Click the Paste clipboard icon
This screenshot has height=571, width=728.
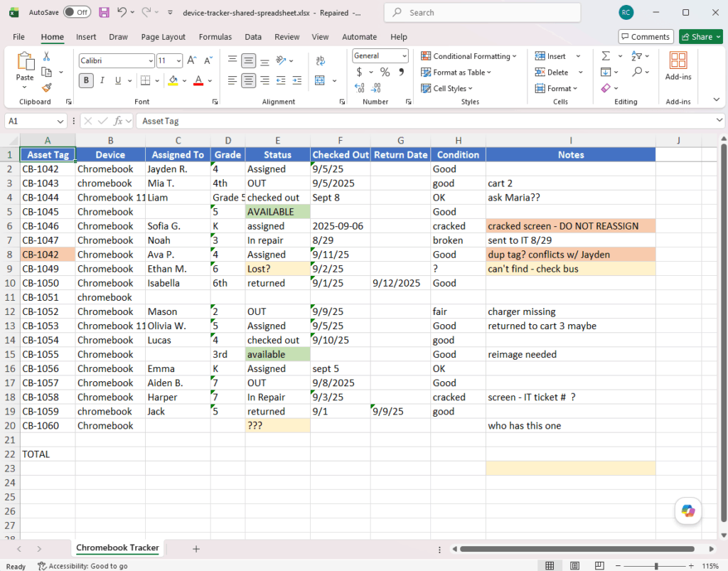(x=25, y=62)
